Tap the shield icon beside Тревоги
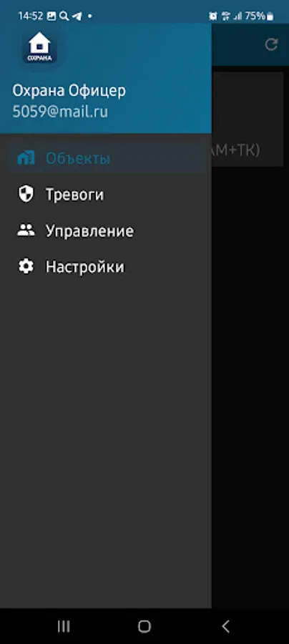Screen dimensions: 289x644 click(26, 194)
